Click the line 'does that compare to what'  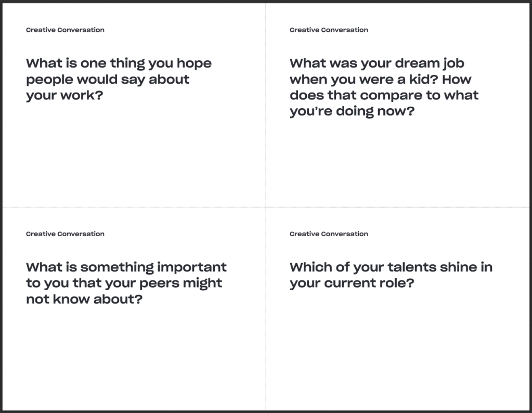click(x=384, y=96)
